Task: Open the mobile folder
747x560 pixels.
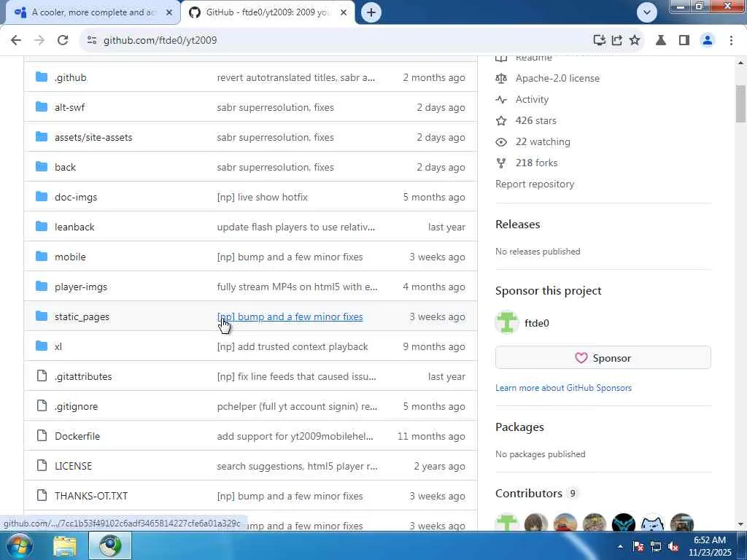Action: [70, 257]
